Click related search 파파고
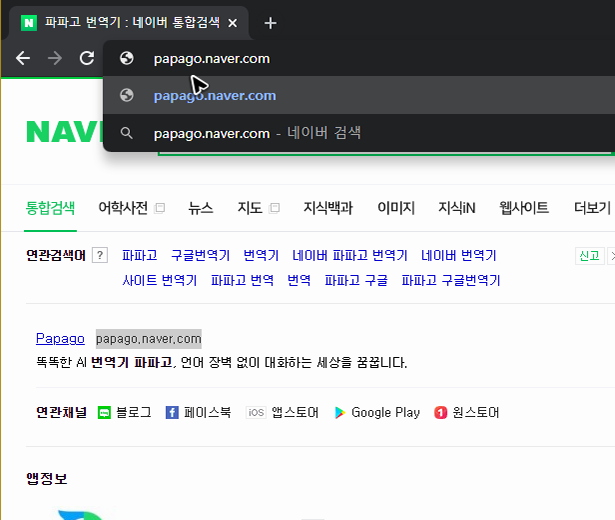Viewport: 615px width, 520px height. (140, 255)
